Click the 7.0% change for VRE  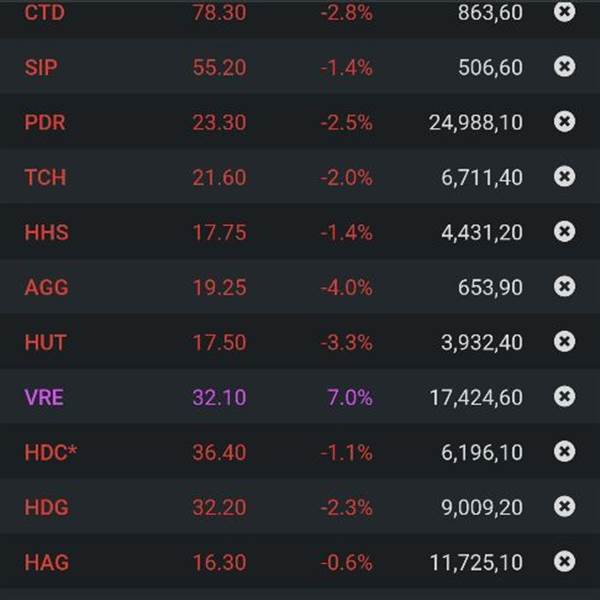(x=350, y=397)
